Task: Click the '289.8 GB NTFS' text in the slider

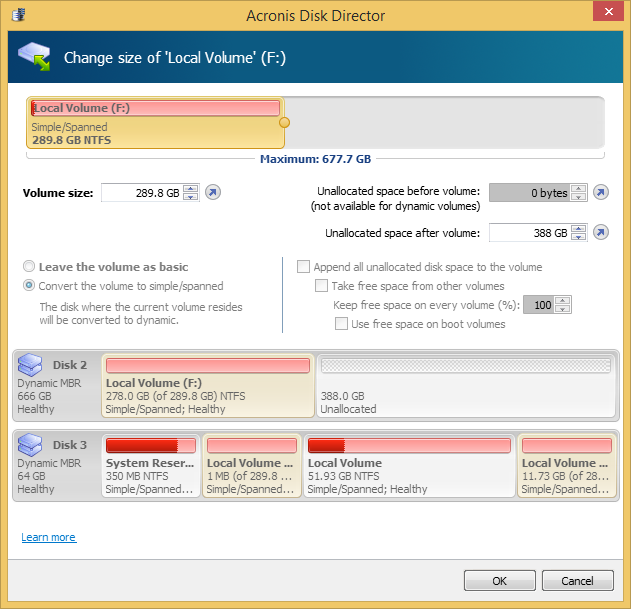Action: pyautogui.click(x=72, y=140)
